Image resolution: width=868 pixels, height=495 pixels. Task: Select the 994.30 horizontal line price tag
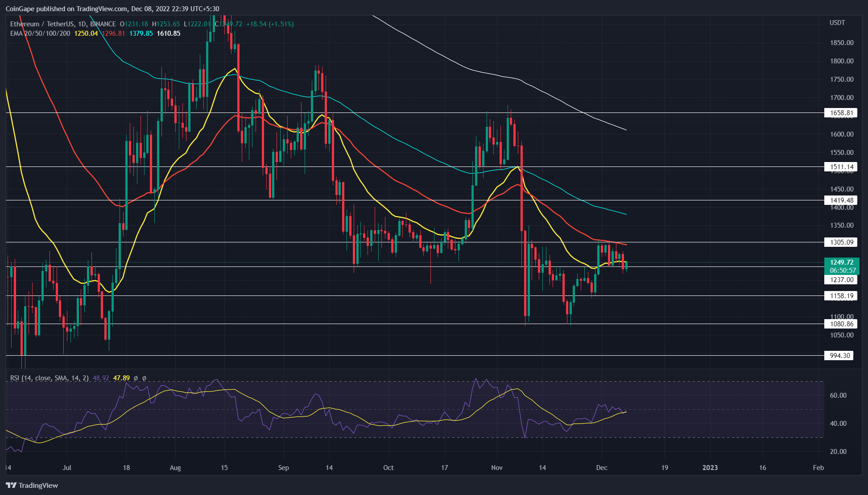point(839,356)
